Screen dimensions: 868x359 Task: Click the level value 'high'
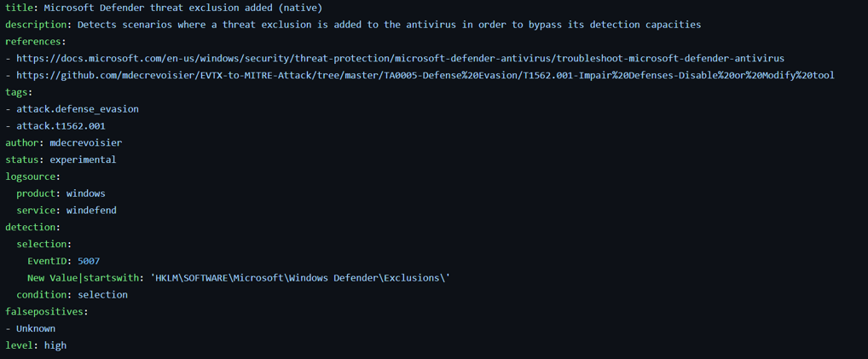point(55,345)
